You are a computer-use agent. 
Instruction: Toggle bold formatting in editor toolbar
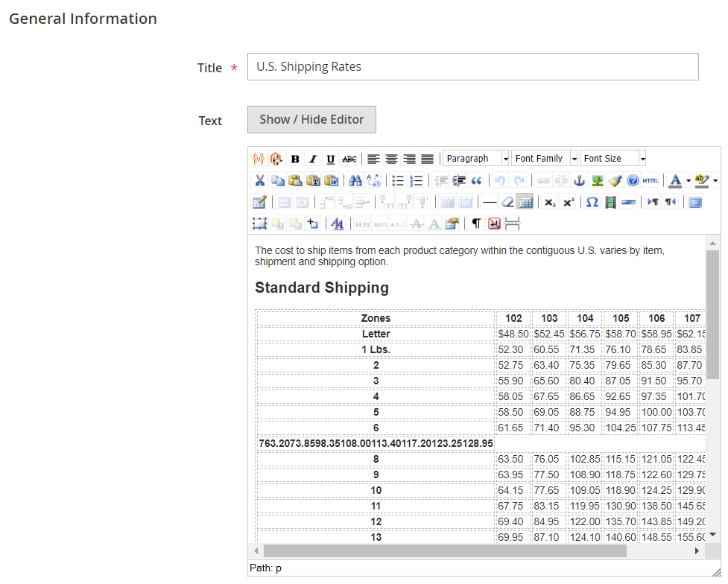click(x=295, y=159)
